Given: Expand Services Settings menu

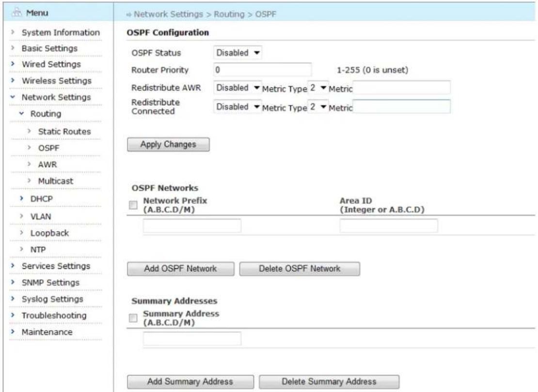Looking at the screenshot, I should [x=56, y=266].
